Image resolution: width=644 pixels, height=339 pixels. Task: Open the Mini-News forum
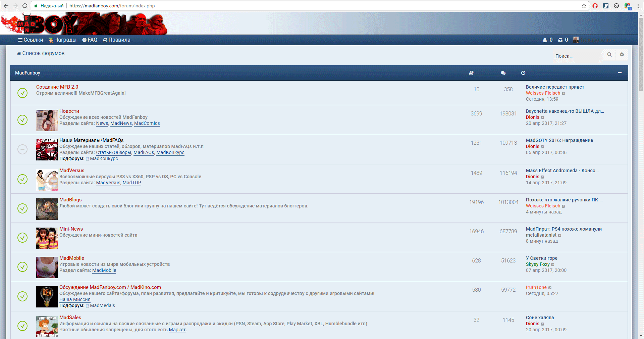[x=71, y=229]
